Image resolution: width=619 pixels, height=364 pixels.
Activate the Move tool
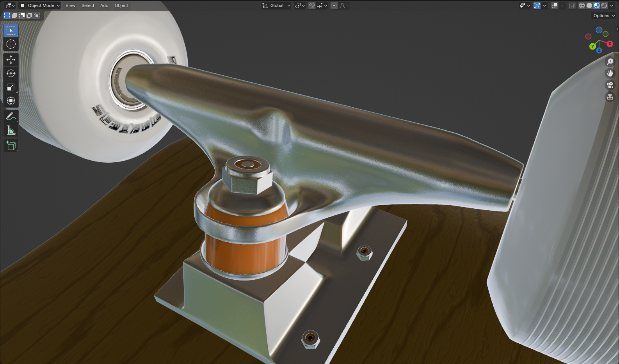[11, 59]
